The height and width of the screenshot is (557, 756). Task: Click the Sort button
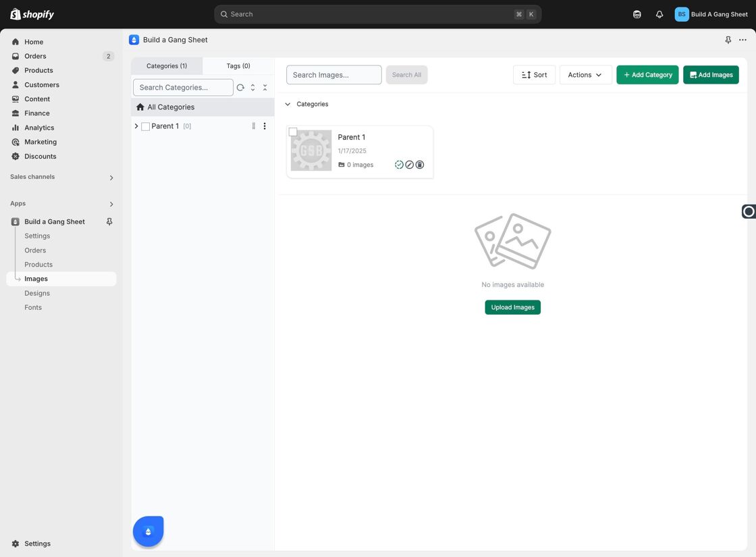(x=534, y=75)
